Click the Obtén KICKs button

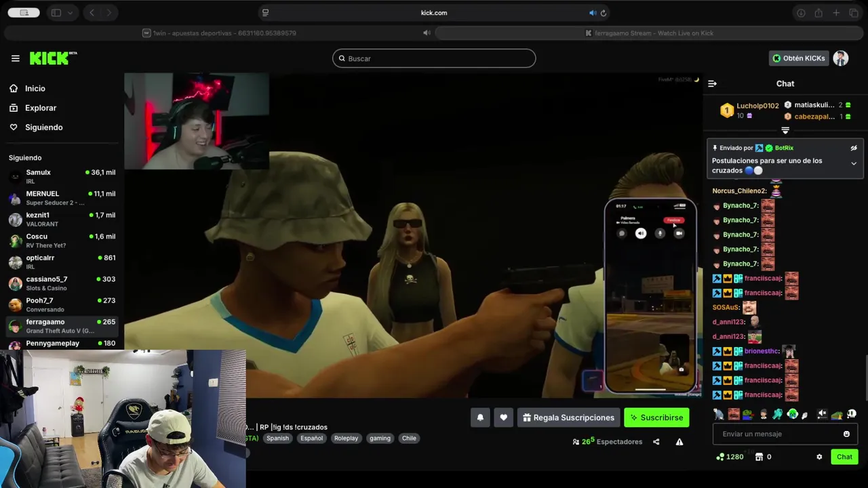click(798, 58)
